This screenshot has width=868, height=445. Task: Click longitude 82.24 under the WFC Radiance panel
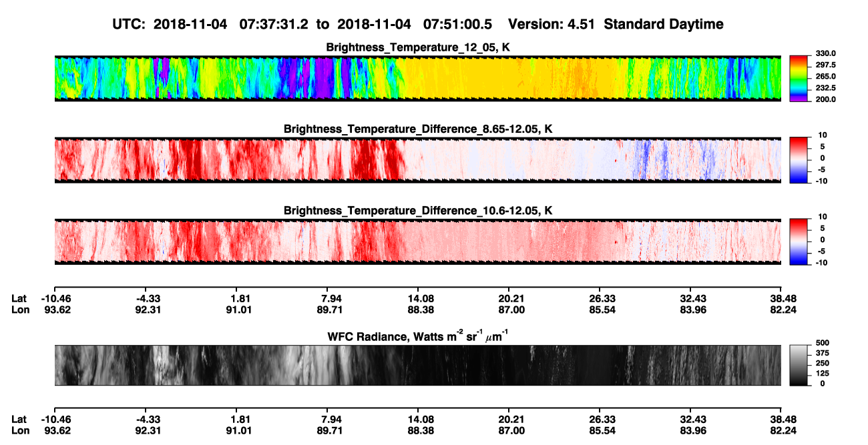coord(782,430)
